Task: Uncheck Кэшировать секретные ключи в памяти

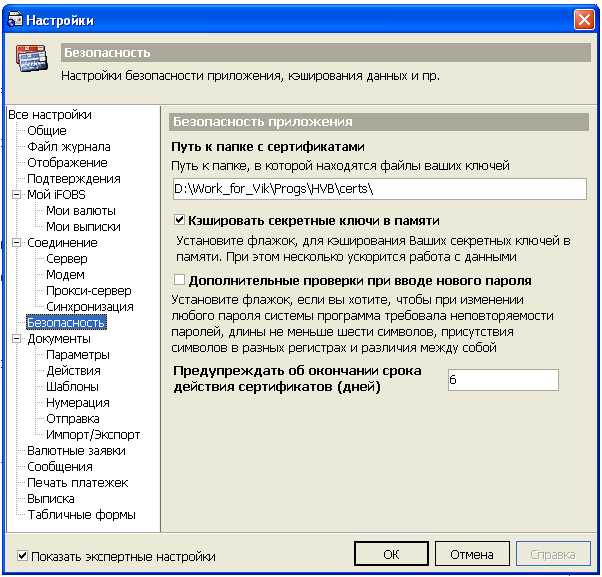Action: click(x=179, y=220)
